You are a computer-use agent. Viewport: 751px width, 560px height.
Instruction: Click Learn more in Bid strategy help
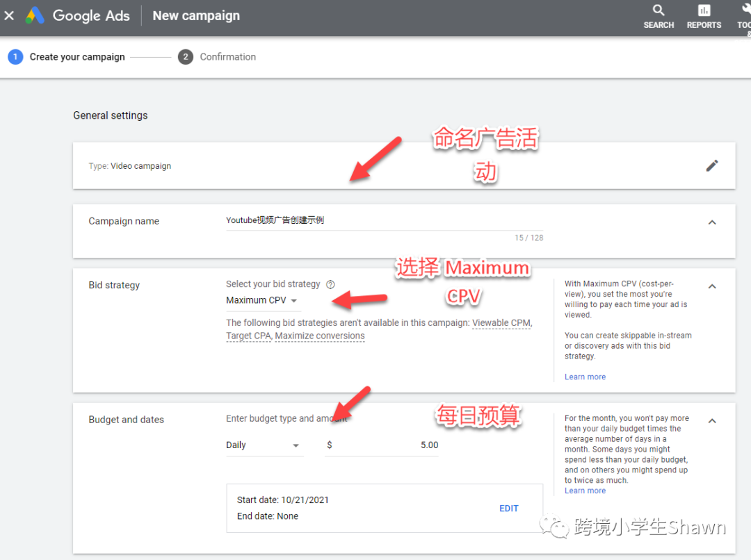click(x=585, y=377)
